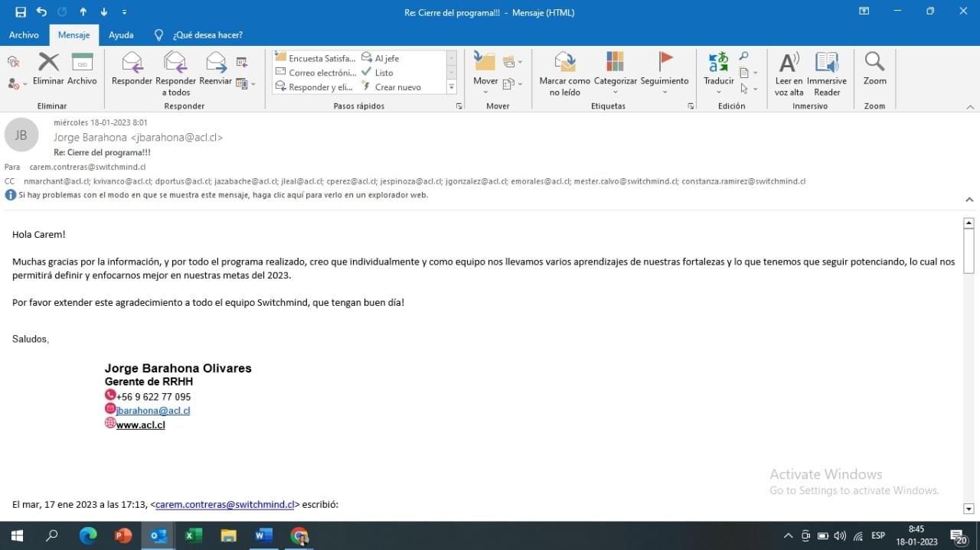
Task: Collapse the message header with chevron
Action: 969,200
